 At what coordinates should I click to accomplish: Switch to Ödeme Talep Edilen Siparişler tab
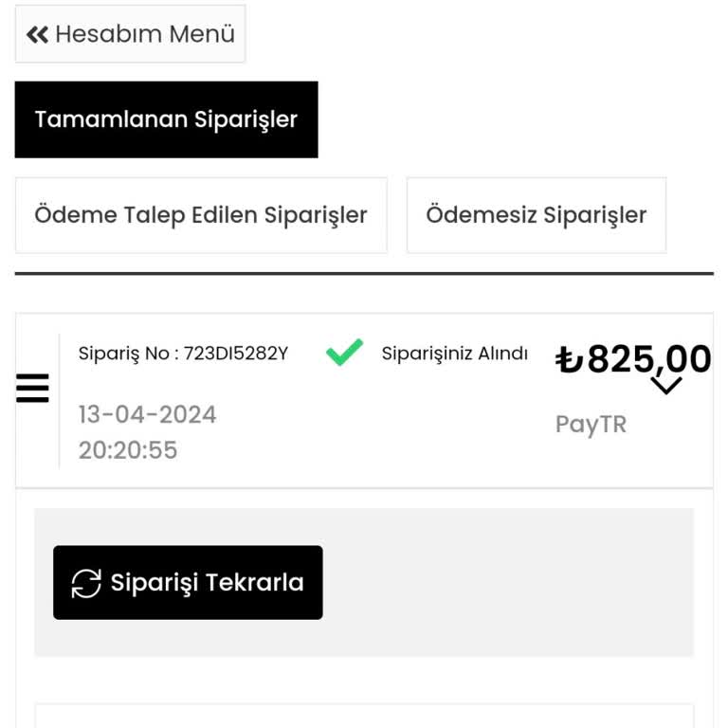click(201, 215)
